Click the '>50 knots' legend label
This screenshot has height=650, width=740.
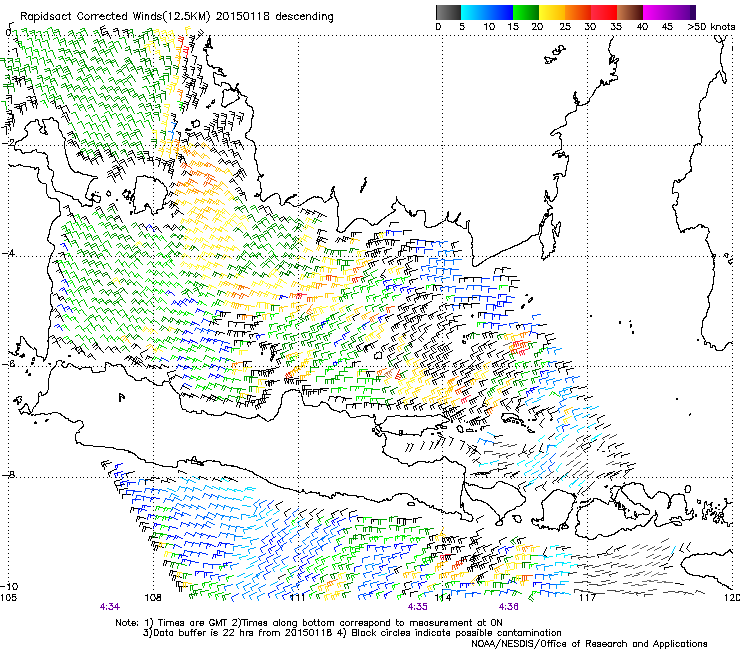[711, 26]
